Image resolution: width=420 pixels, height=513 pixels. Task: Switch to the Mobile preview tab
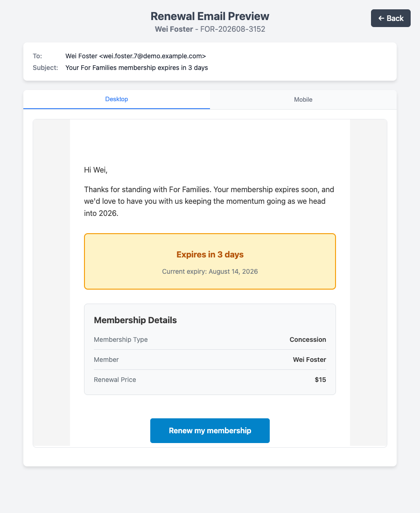pyautogui.click(x=303, y=99)
